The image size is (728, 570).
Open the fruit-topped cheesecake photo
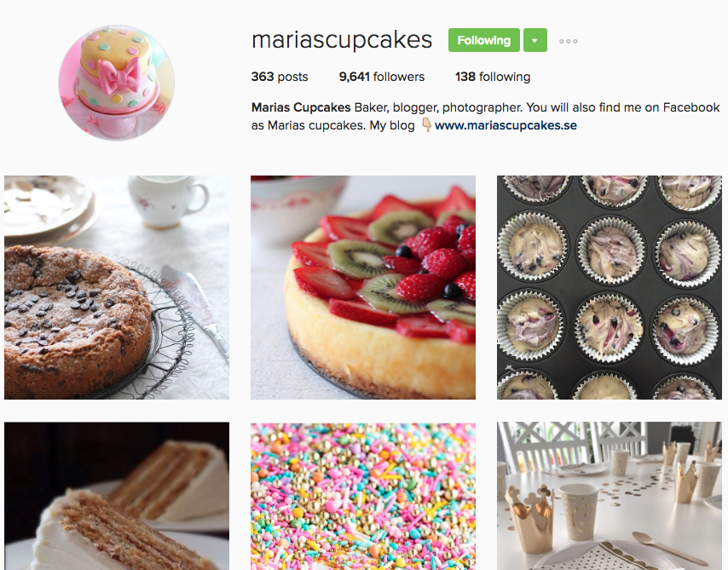363,287
